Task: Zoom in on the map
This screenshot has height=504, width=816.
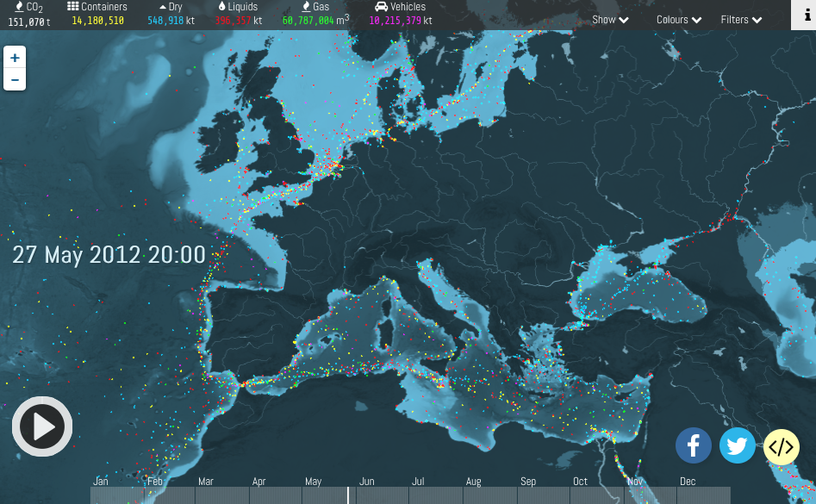Action: tap(15, 58)
